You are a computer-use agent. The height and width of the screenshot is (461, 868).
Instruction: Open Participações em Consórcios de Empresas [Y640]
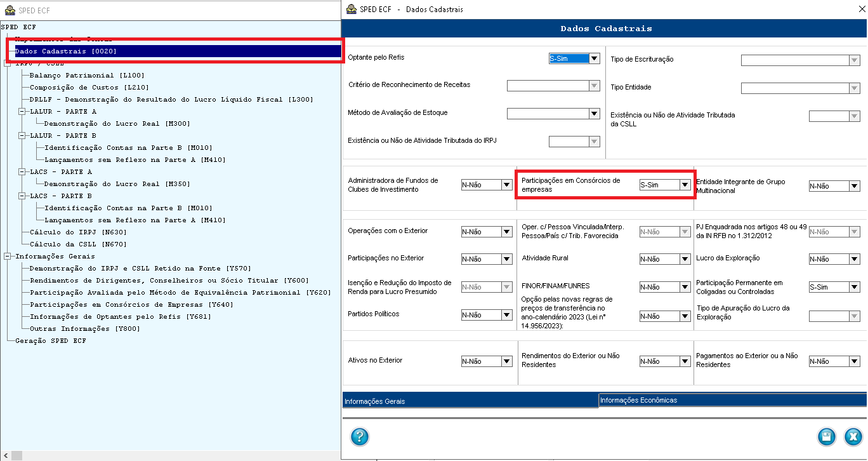131,304
